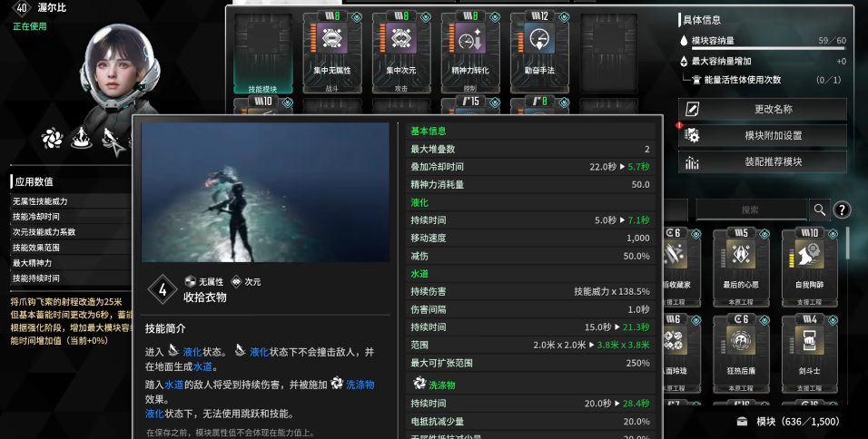The width and height of the screenshot is (868, 439).
Task: Click the 无属性 attribute icon in tooltip
Action: click(191, 281)
